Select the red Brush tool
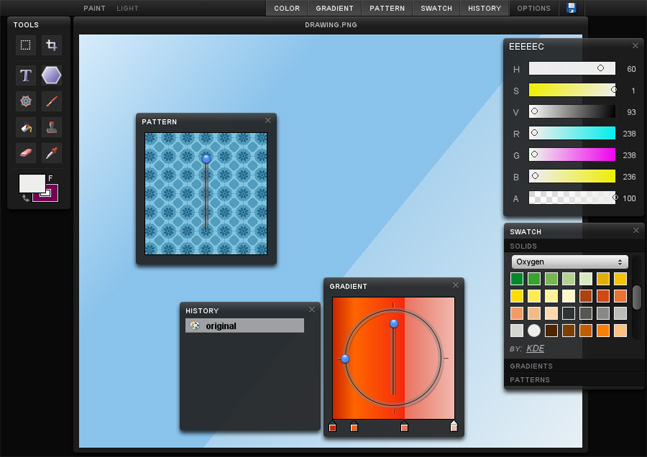647x457 pixels. click(x=52, y=101)
